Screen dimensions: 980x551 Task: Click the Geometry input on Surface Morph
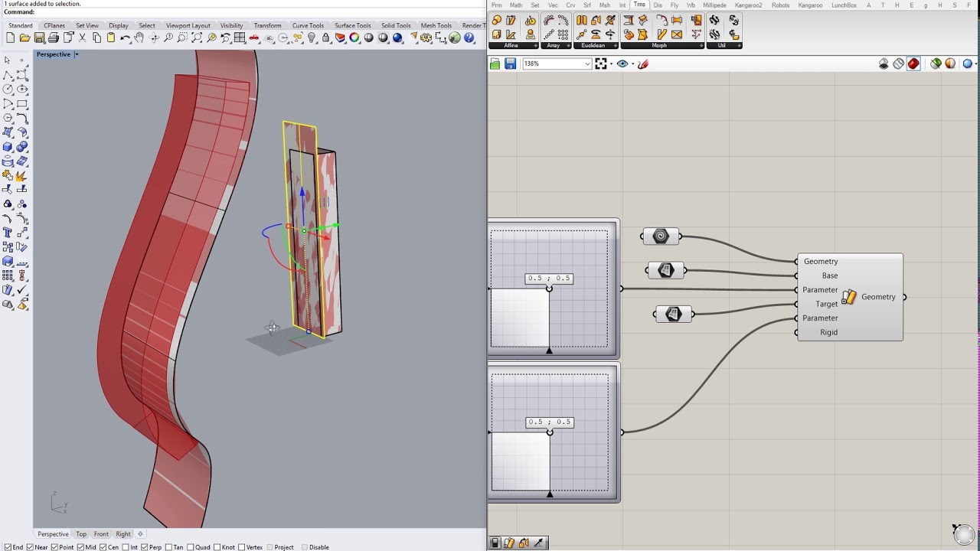821,262
